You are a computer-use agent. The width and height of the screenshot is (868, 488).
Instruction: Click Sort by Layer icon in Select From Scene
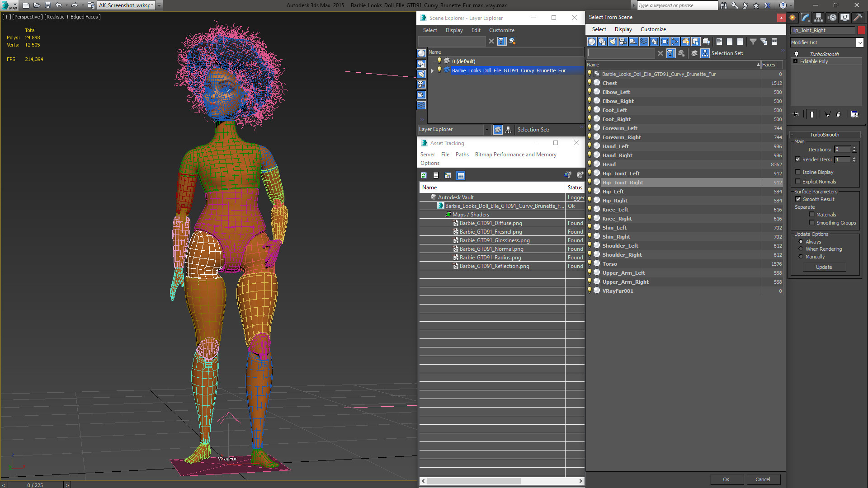point(694,53)
